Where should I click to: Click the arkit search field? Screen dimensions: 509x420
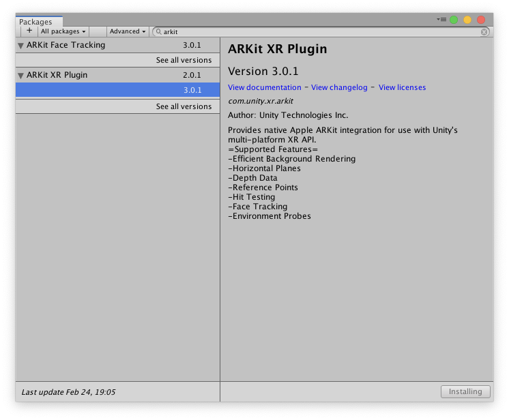(321, 32)
